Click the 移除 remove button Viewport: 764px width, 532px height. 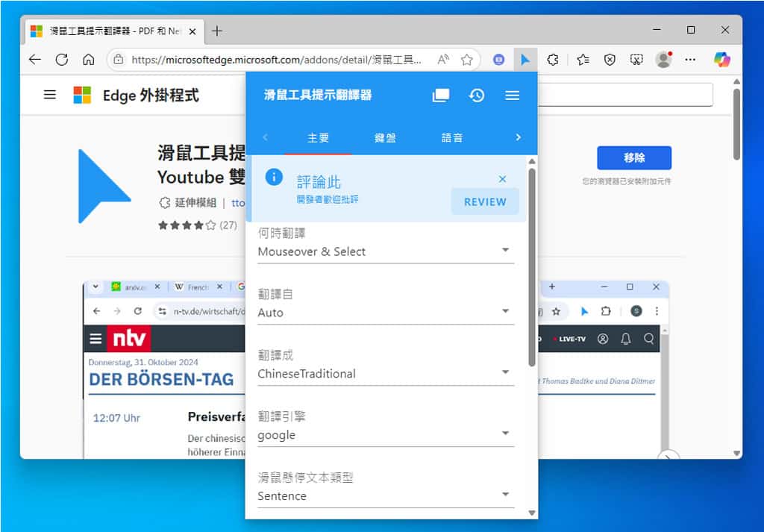coord(634,158)
